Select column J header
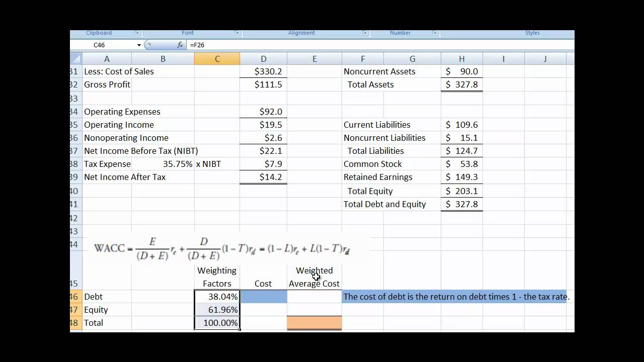 [x=545, y=59]
